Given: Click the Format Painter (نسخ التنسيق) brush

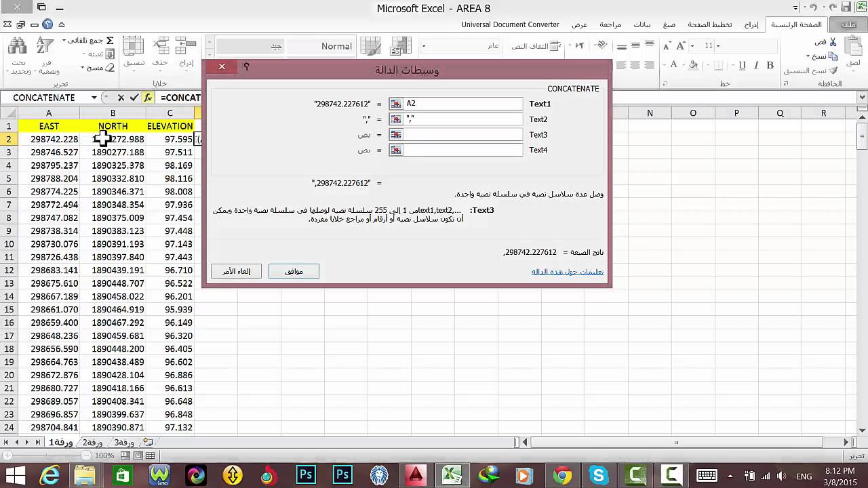Looking at the screenshot, I should point(833,70).
